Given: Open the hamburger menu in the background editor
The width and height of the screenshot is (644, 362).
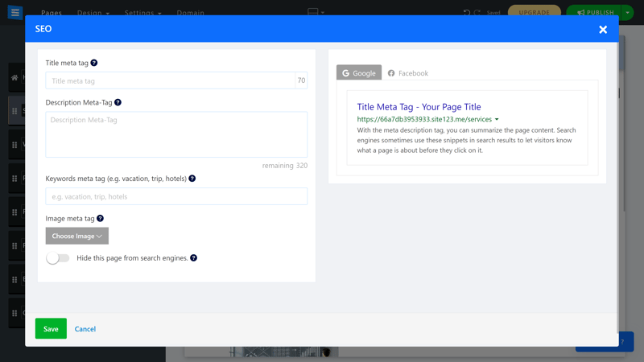Looking at the screenshot, I should click(15, 12).
